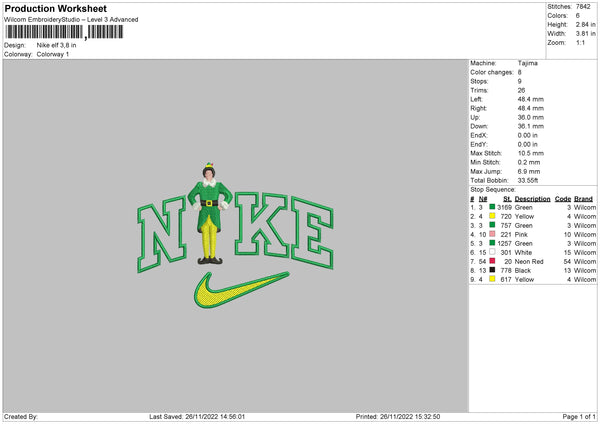Screen dimensions: 600x424
Task: Click the Machine value Tajima
Action: click(x=528, y=63)
